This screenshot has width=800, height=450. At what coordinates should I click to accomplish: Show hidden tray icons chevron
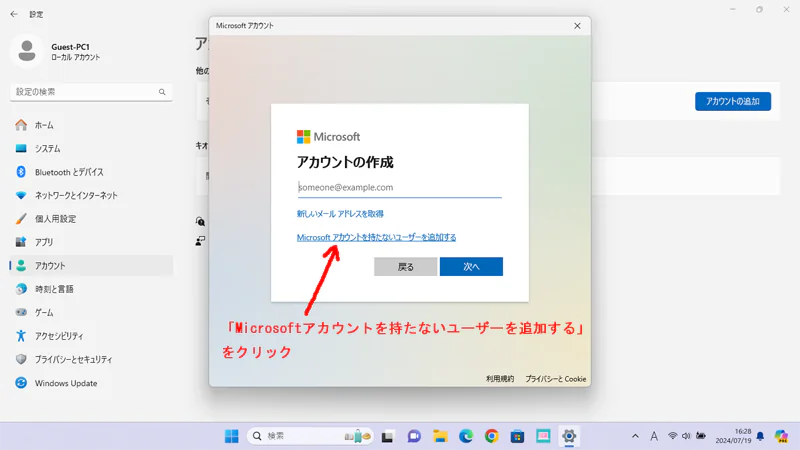pyautogui.click(x=635, y=436)
